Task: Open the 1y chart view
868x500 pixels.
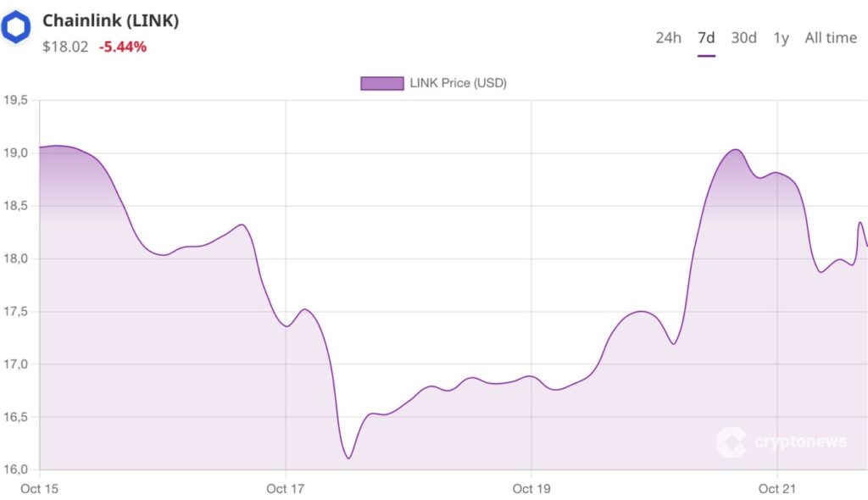Action: [781, 37]
